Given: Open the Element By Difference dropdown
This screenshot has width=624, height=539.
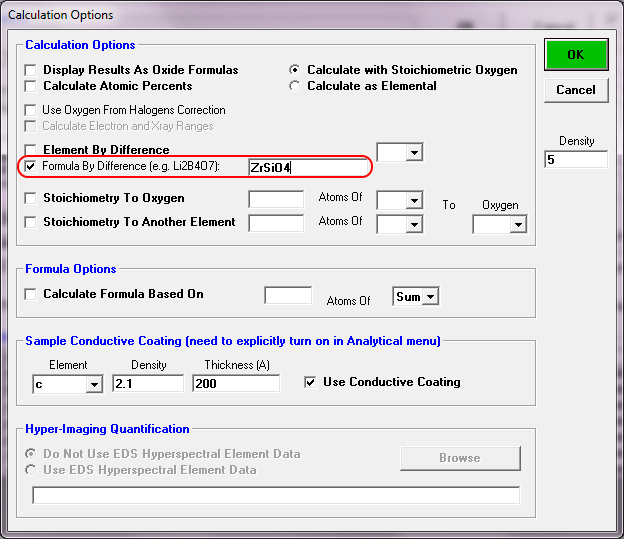Looking at the screenshot, I should (x=414, y=153).
